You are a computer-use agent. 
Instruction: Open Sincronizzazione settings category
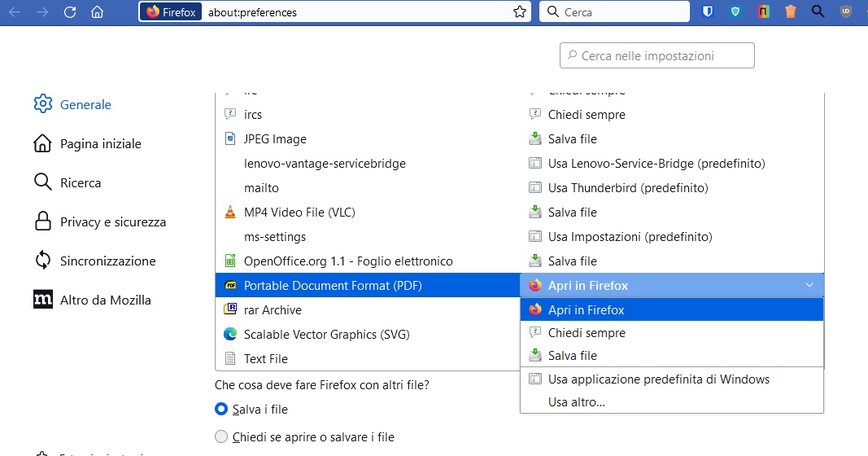pyautogui.click(x=94, y=261)
